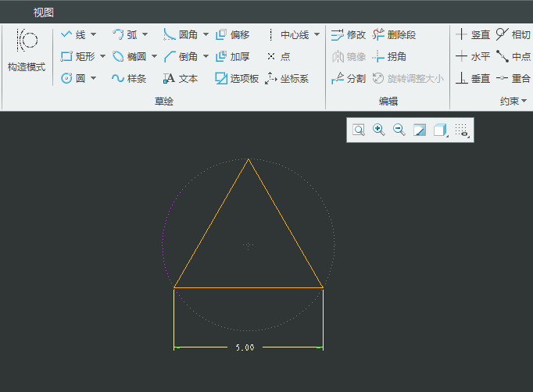Toggle Construction Mode (构造模式)
The width and height of the screenshot is (533, 392).
27,50
